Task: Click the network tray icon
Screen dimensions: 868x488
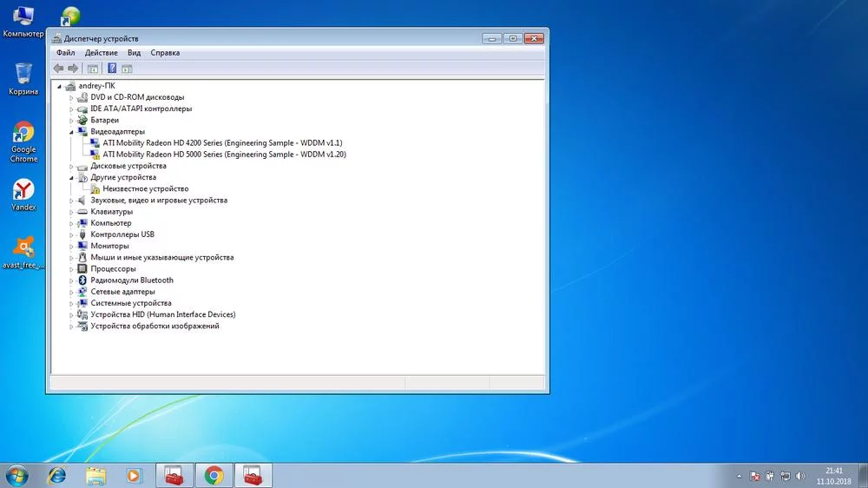Action: (785, 476)
